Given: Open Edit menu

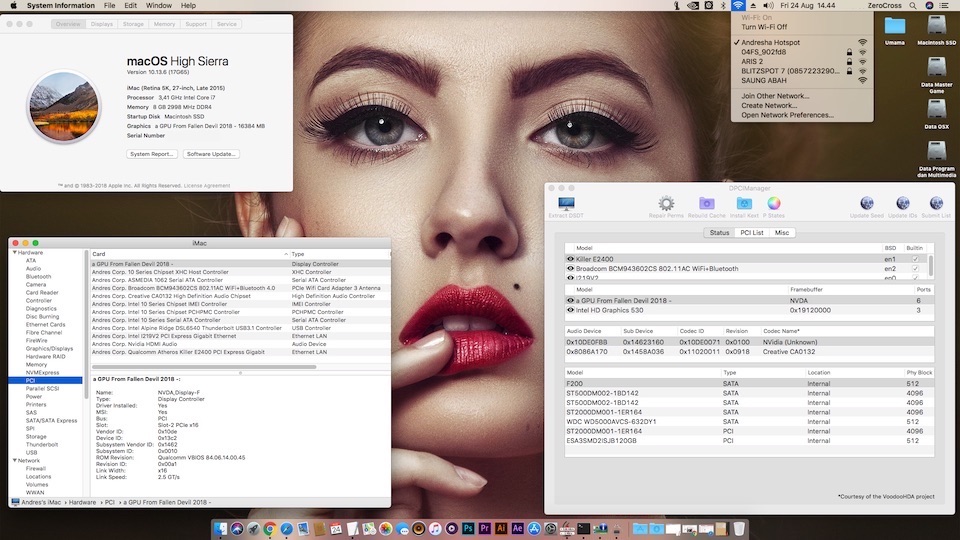Looking at the screenshot, I should point(130,6).
